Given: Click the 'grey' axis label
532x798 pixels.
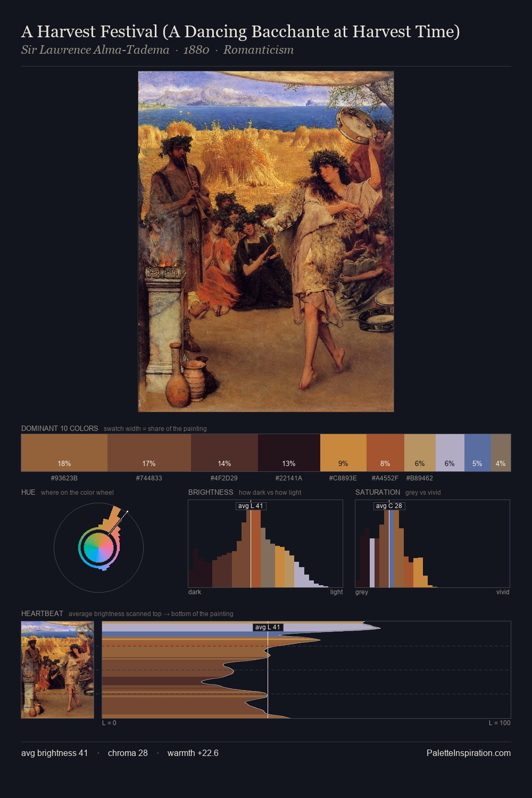Looking at the screenshot, I should click(362, 592).
